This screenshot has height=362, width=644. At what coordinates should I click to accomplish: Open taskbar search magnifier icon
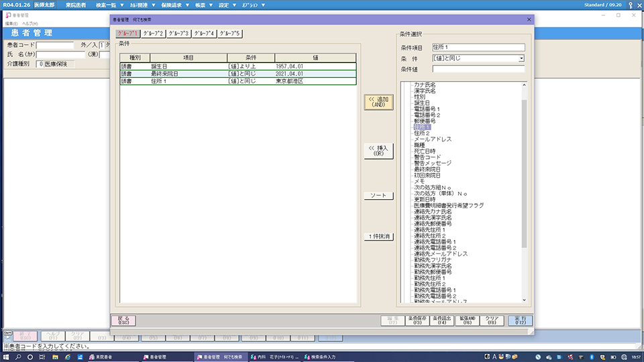[x=21, y=357]
